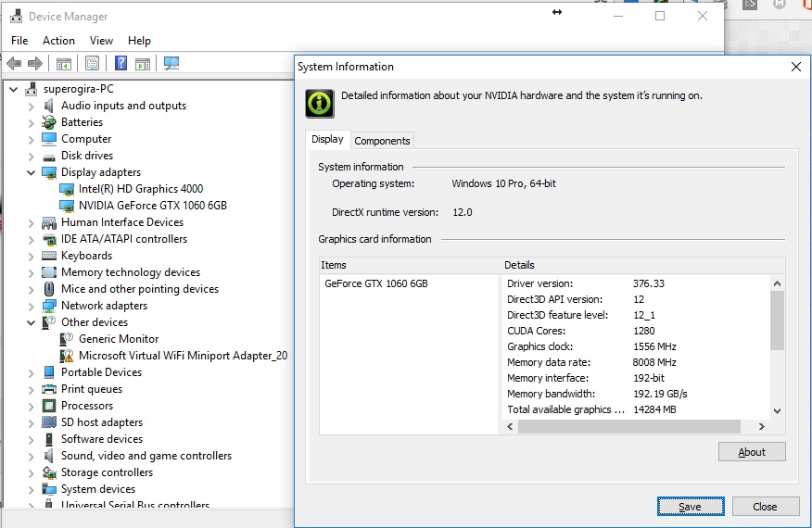Click the Print queues printer icon

click(49, 389)
